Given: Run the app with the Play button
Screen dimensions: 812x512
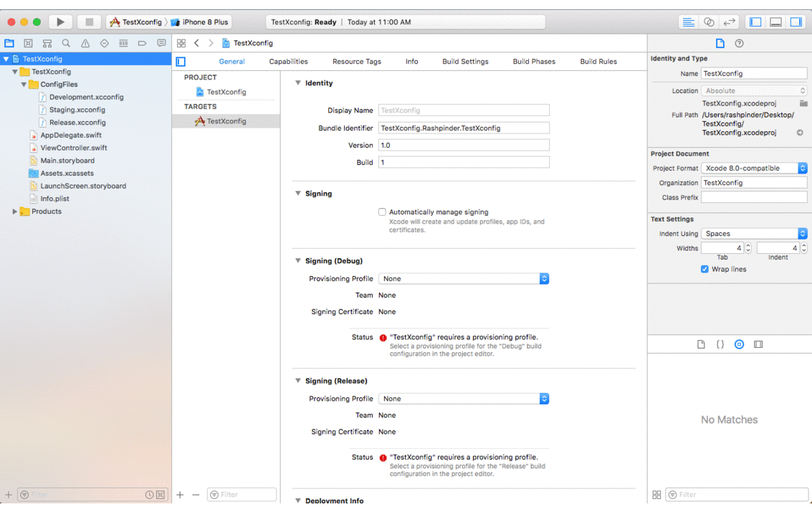Looking at the screenshot, I should click(x=60, y=22).
